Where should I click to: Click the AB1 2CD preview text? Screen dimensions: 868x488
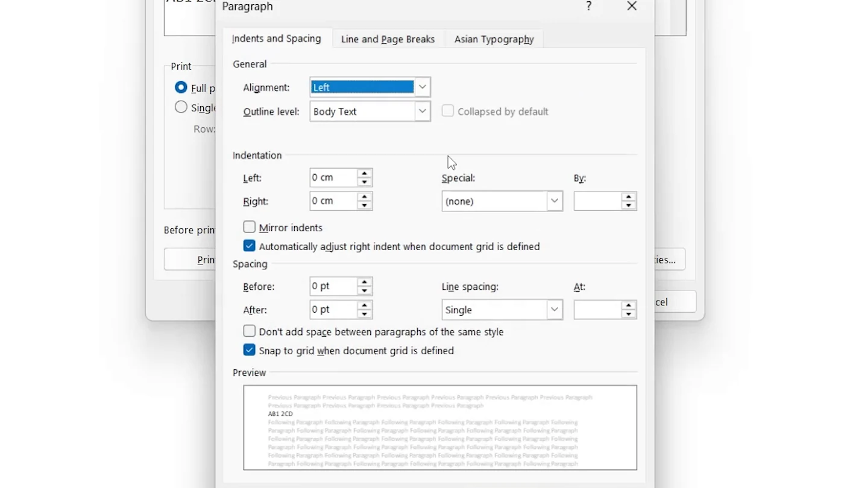point(280,414)
